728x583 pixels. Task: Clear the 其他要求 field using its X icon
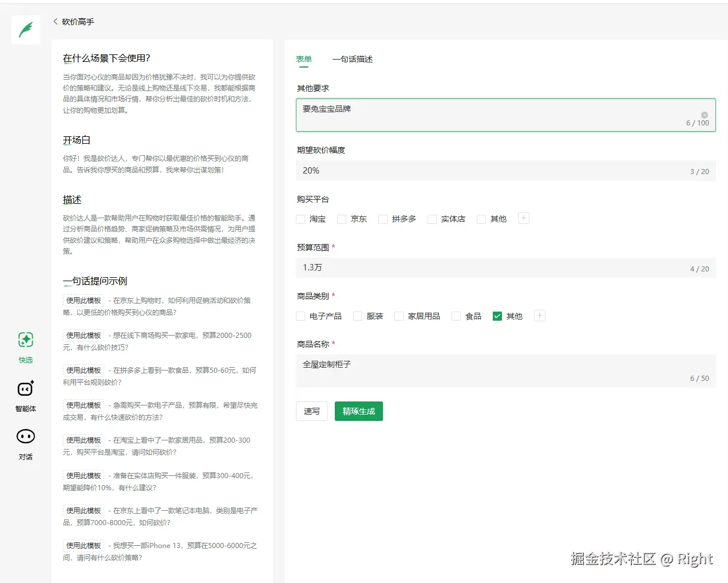click(x=704, y=114)
